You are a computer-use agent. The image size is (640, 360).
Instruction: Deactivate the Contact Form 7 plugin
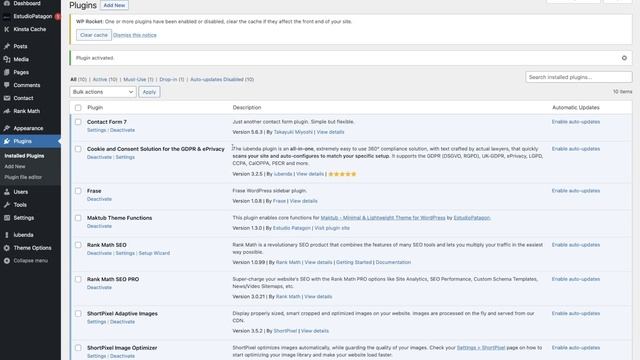point(122,130)
